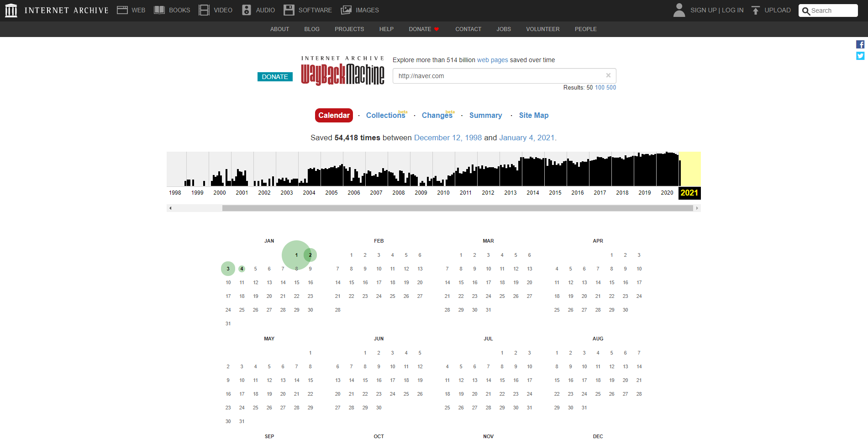
Task: Open the BLOG menu item
Action: 312,29
